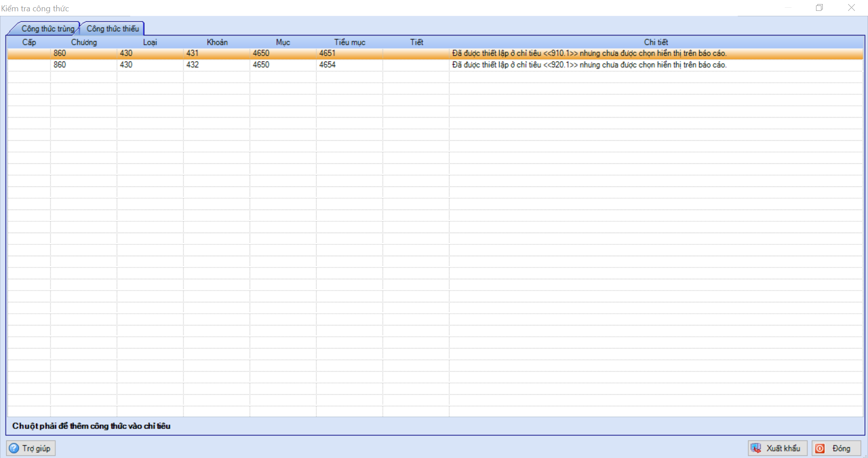Switch to Công thức trùng tab
The height and width of the screenshot is (458, 868).
pyautogui.click(x=47, y=29)
